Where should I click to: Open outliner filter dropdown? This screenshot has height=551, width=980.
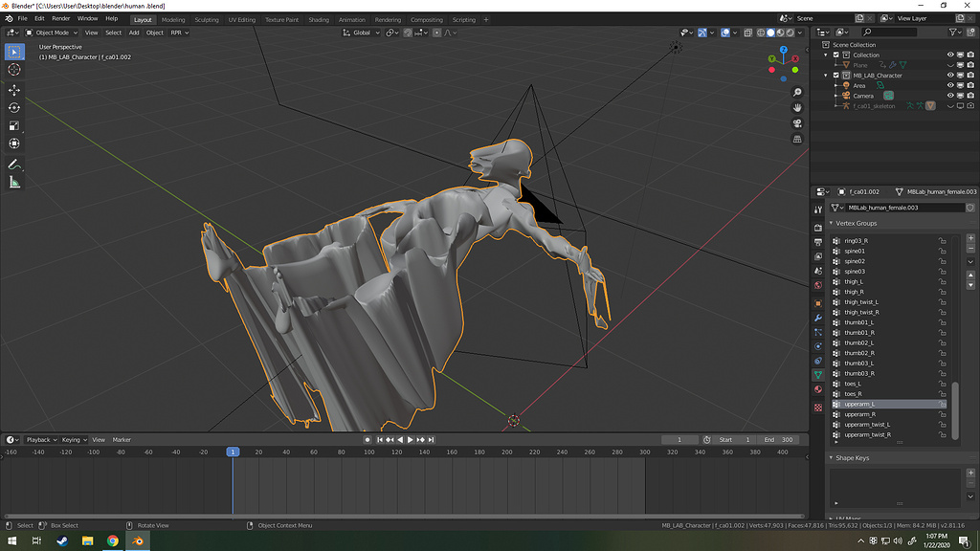tap(954, 32)
